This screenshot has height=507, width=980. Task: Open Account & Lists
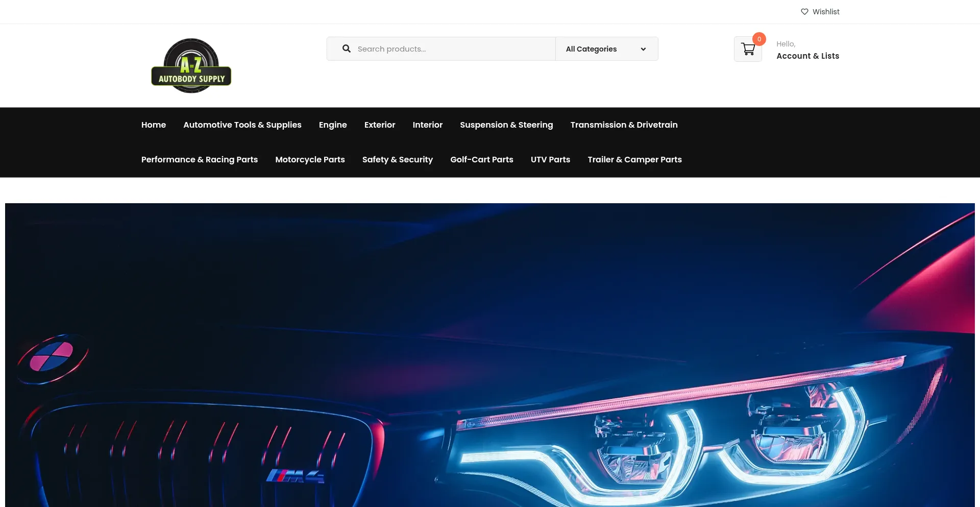(807, 56)
